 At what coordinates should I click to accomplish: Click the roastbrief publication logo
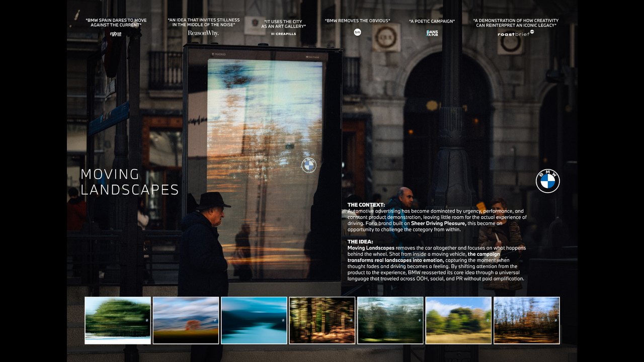point(516,34)
